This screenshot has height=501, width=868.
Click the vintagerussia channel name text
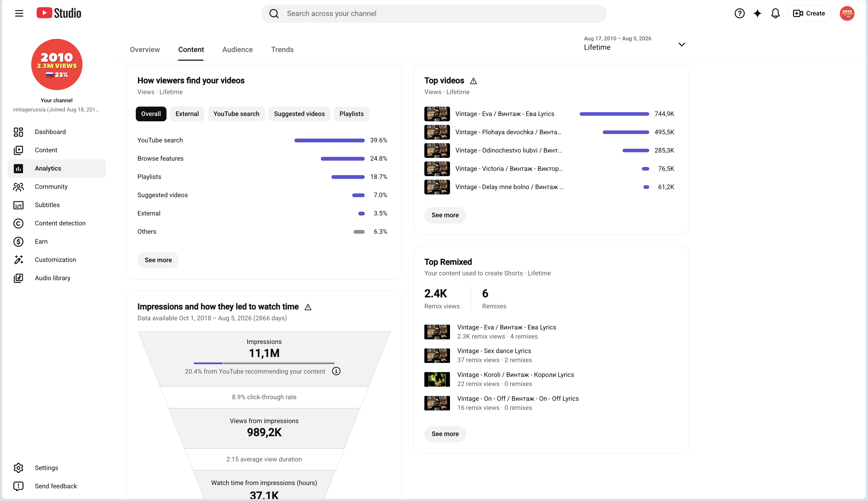pos(56,110)
